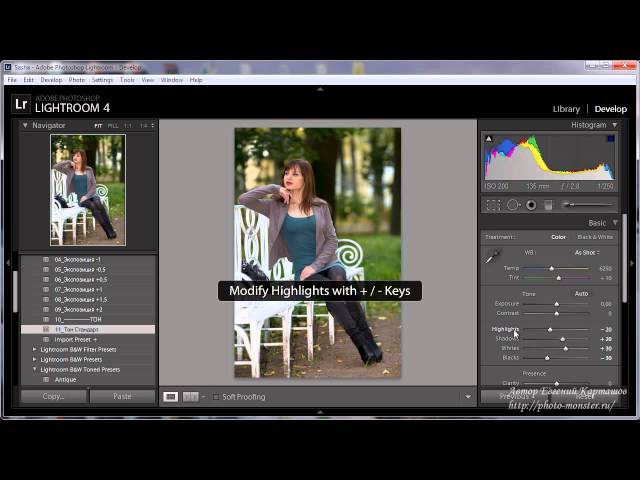640x480 pixels.
Task: Select the Adjustment Brush tool
Action: point(587,204)
